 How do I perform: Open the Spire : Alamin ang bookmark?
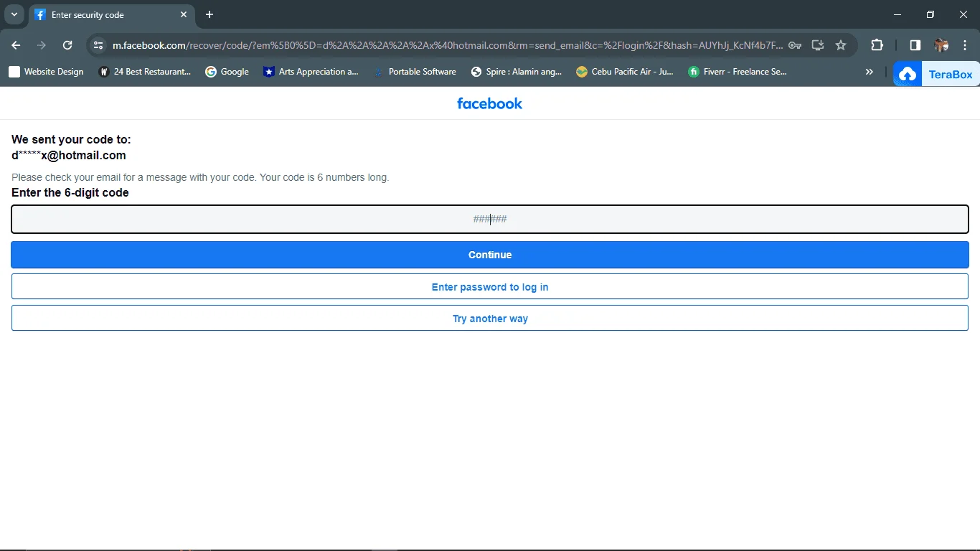517,72
